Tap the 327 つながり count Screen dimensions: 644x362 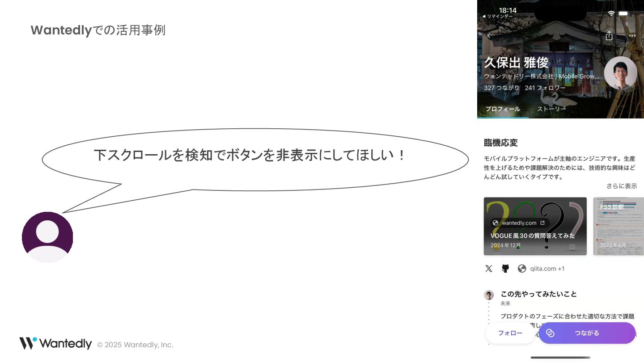502,88
